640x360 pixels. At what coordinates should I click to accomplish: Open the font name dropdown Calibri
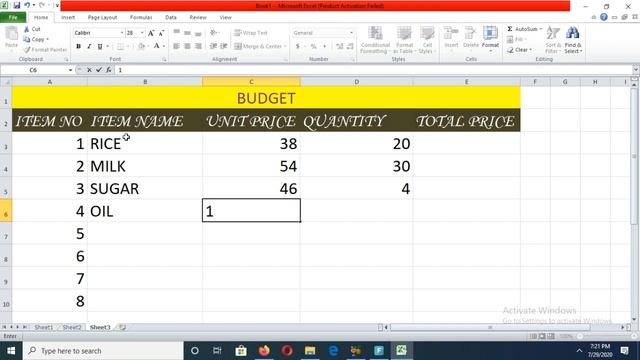coord(122,33)
